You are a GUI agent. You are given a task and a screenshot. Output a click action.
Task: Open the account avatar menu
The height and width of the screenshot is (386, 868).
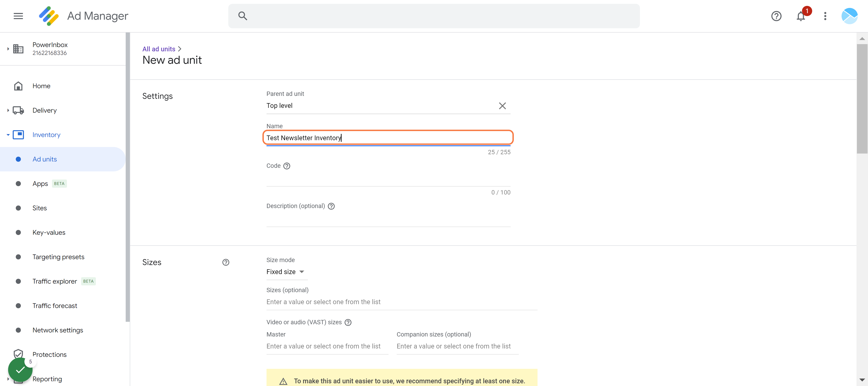point(849,16)
